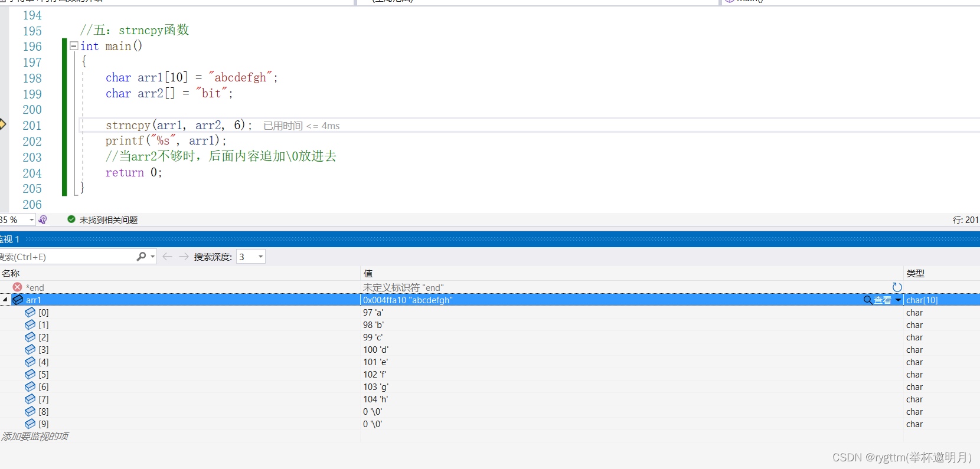Click the cube icon for element [5]

pos(30,374)
